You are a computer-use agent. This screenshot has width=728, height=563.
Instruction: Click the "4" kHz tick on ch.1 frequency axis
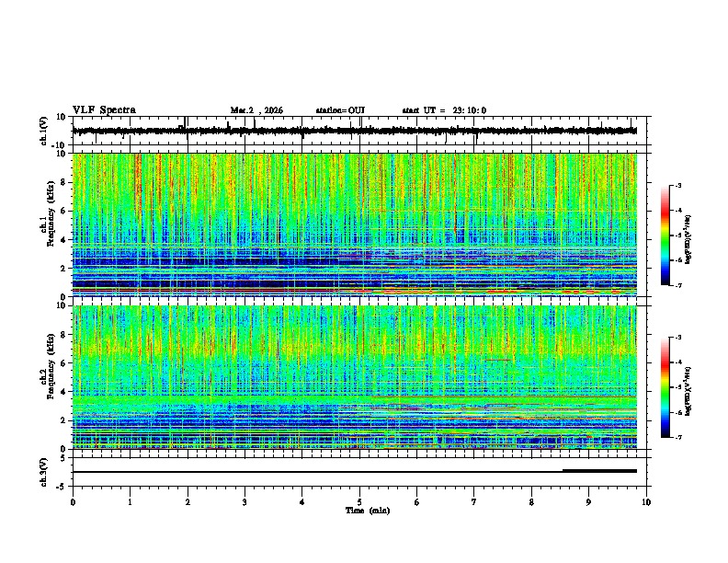coord(63,240)
